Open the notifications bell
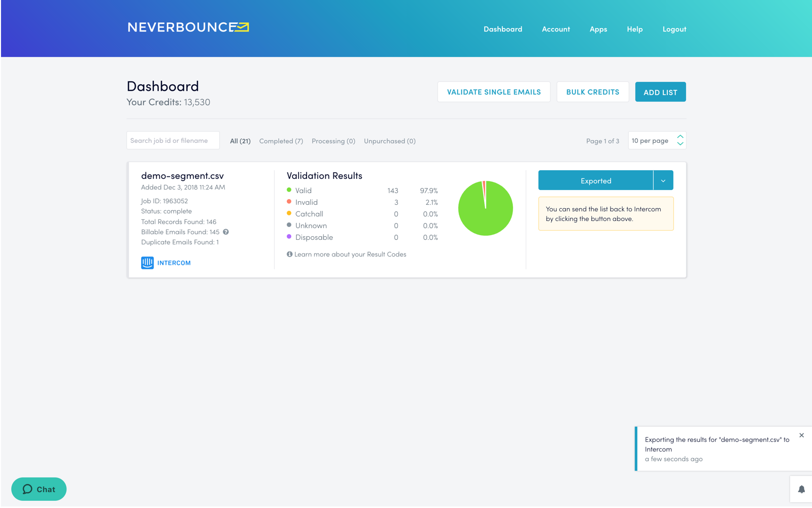Screen dimensions: 812x508 (801, 489)
